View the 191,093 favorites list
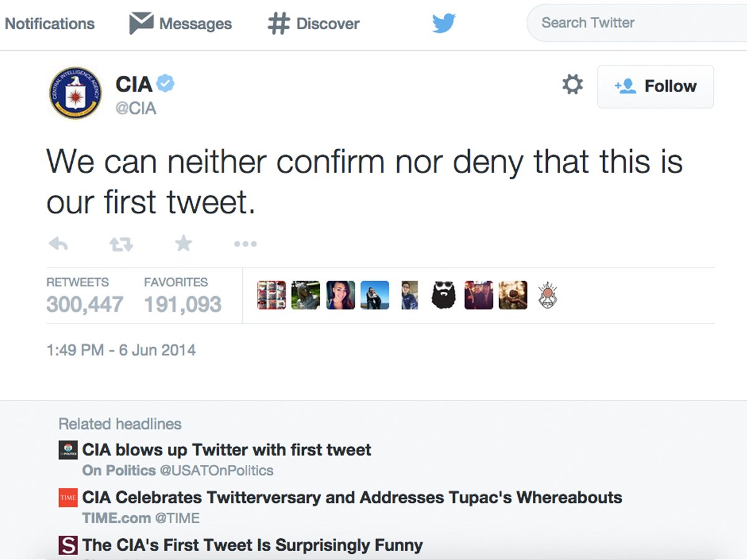 (182, 304)
